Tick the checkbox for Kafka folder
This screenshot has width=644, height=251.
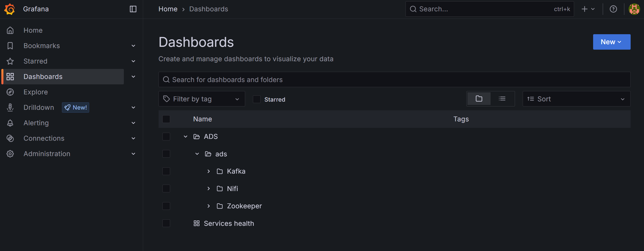[x=166, y=171]
